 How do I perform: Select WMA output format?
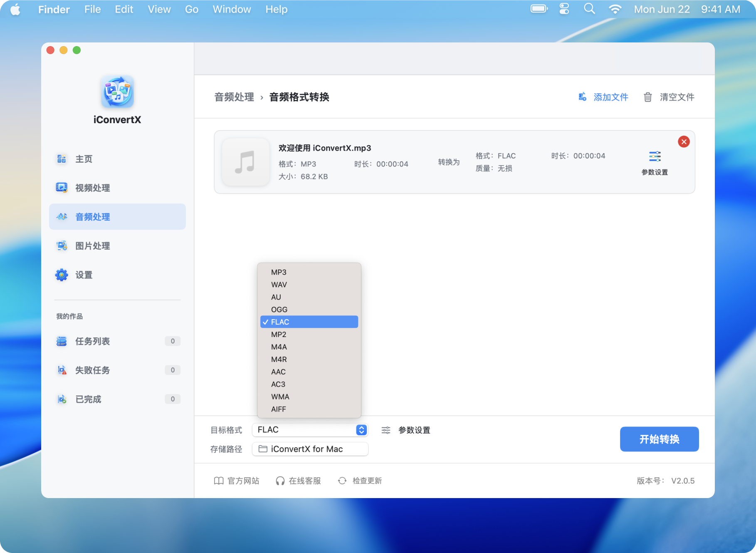[x=309, y=397]
